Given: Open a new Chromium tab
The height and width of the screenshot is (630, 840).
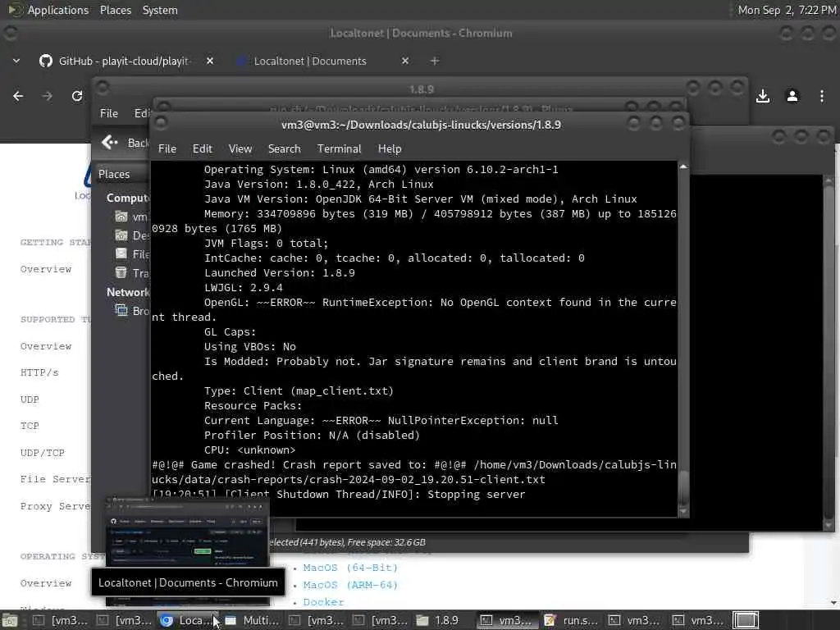Looking at the screenshot, I should pyautogui.click(x=435, y=61).
